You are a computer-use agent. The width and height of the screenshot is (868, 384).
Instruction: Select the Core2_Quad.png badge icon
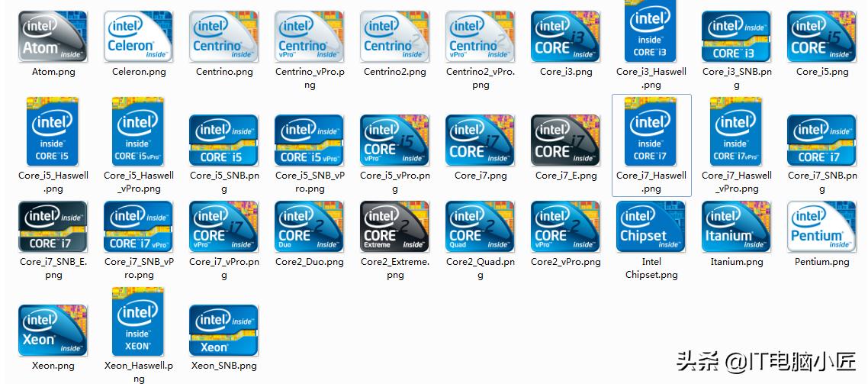pyautogui.click(x=480, y=227)
